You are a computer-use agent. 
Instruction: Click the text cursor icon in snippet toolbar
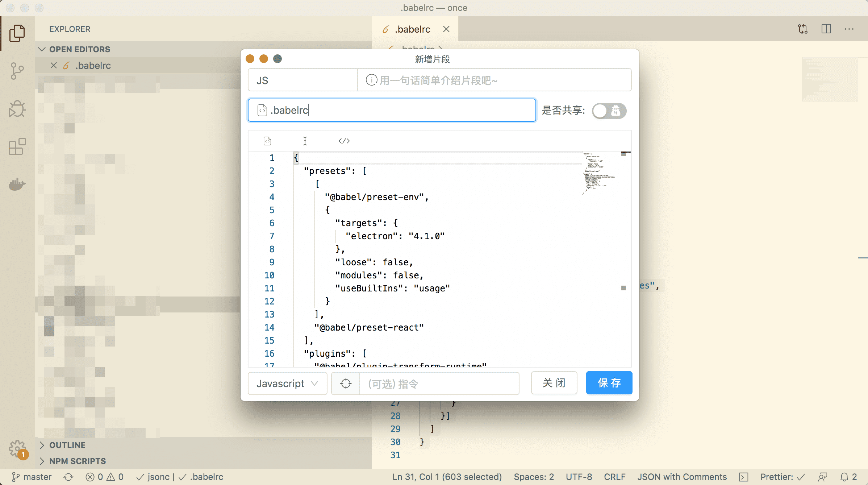305,141
